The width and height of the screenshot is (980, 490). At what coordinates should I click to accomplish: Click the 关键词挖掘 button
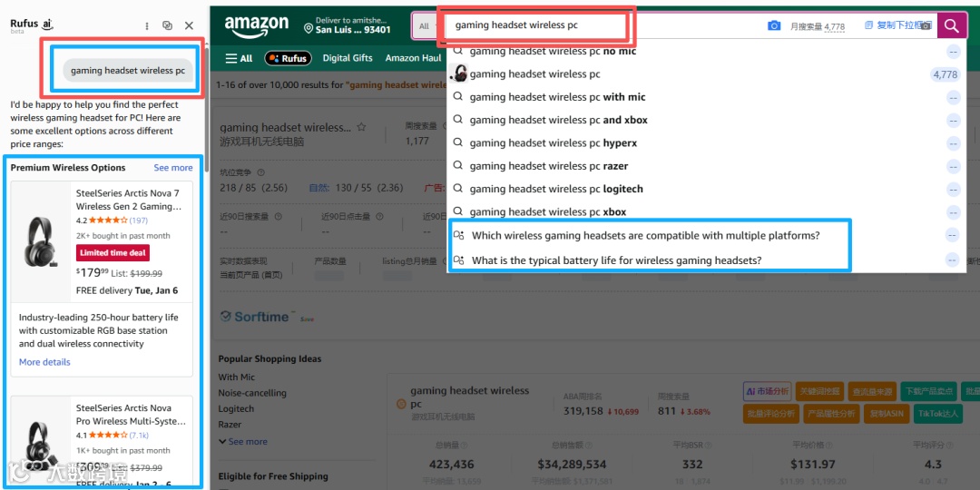click(x=818, y=391)
